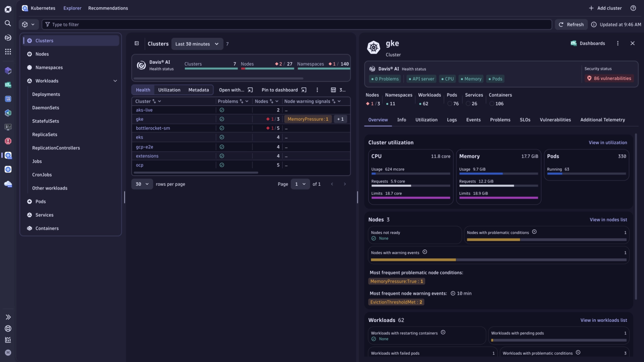Click the +1 extra warning signals badge

[340, 119]
